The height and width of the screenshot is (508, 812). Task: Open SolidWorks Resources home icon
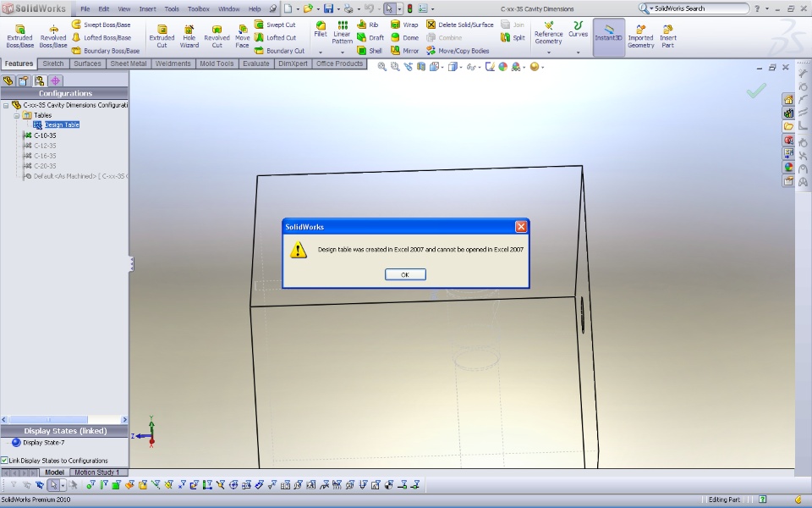click(x=788, y=100)
